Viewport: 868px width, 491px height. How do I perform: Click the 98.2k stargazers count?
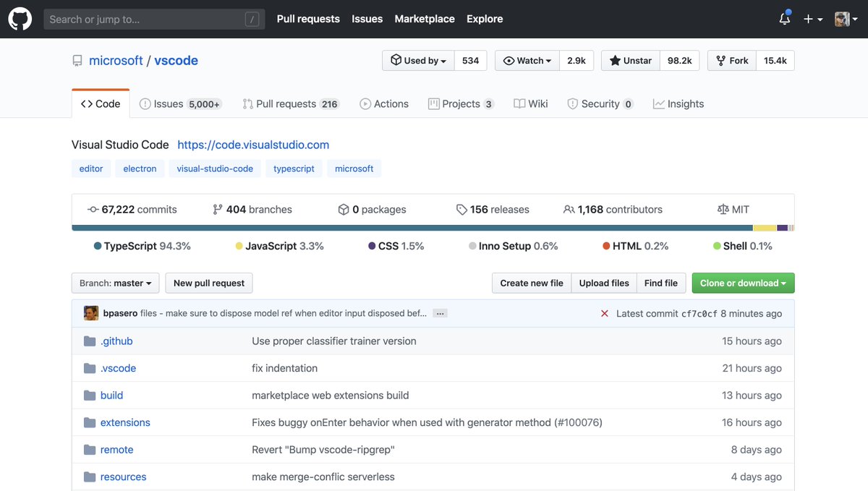click(x=679, y=61)
